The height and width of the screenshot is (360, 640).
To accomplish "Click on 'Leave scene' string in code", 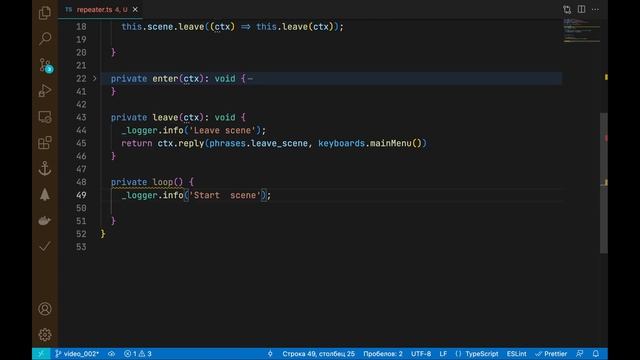I will point(222,131).
